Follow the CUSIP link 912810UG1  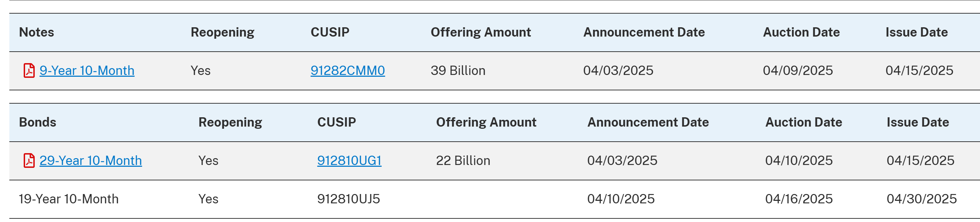coord(349,160)
